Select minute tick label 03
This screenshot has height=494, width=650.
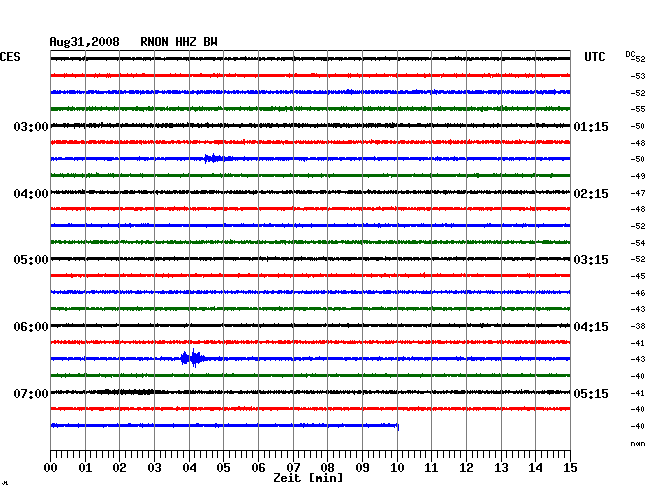point(154,468)
